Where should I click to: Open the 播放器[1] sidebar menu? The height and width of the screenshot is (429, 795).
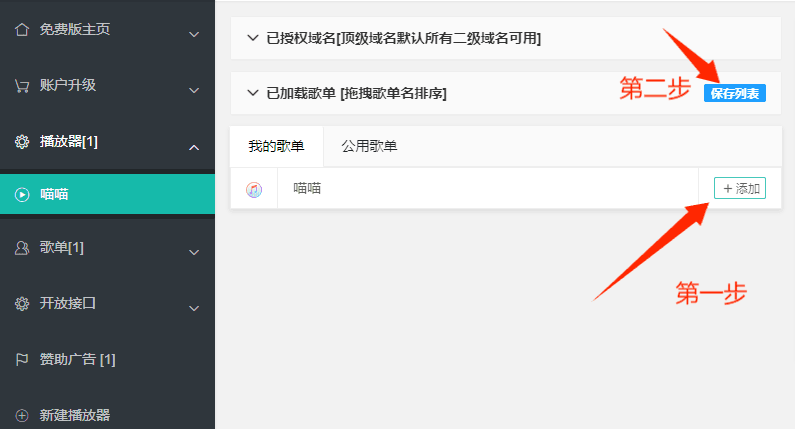[107, 141]
